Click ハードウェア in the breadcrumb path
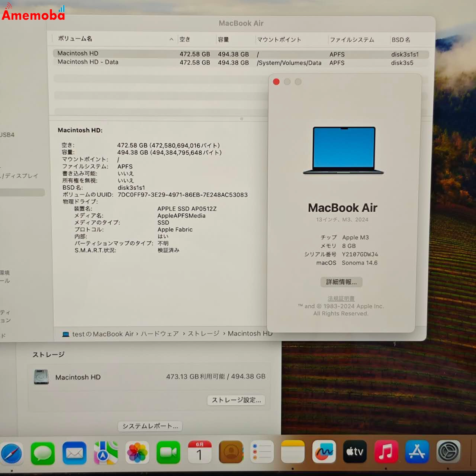 point(160,334)
